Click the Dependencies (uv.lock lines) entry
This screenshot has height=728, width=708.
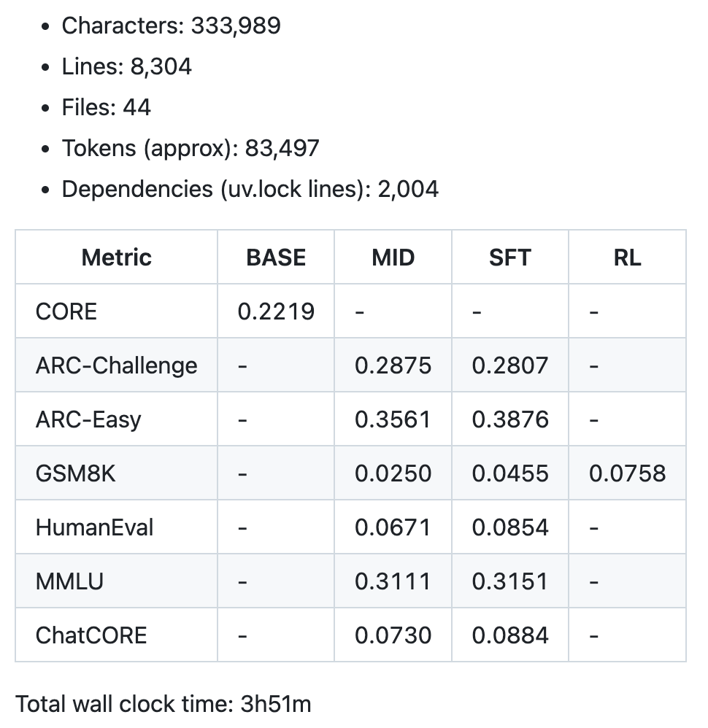[x=250, y=189]
